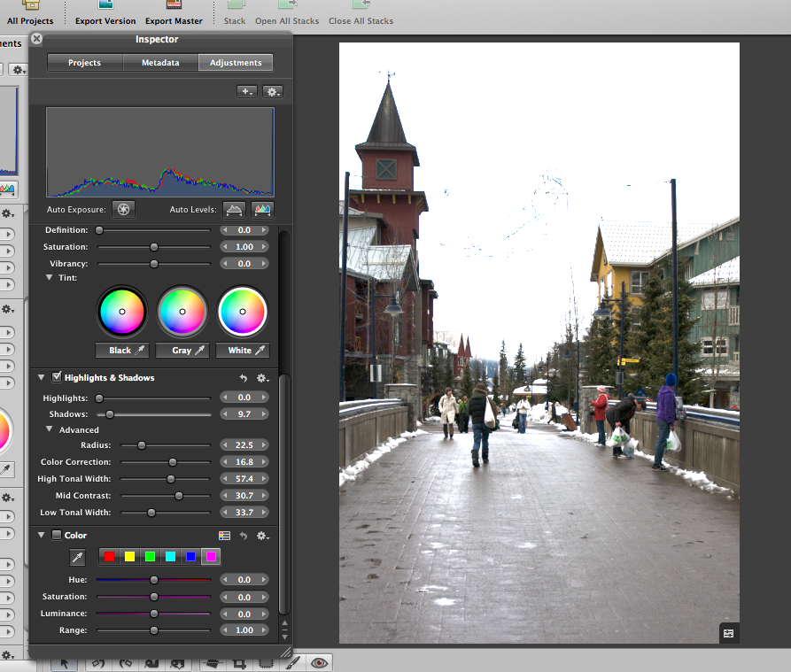Screen dimensions: 791x672
Task: Switch to the Metadata tab
Action: pyautogui.click(x=160, y=63)
